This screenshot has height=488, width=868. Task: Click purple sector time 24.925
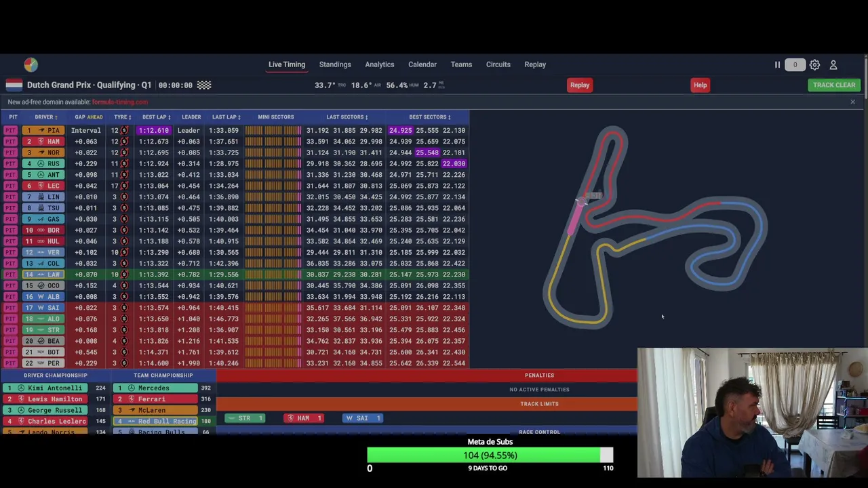pyautogui.click(x=401, y=131)
